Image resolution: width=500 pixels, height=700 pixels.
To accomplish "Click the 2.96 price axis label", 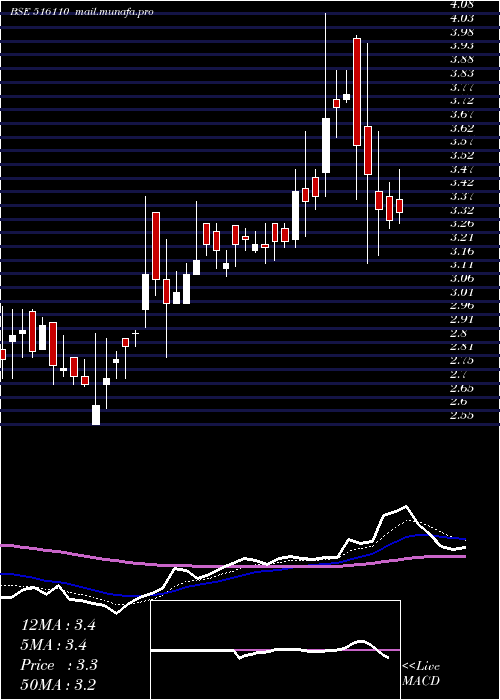I will pyautogui.click(x=462, y=305).
